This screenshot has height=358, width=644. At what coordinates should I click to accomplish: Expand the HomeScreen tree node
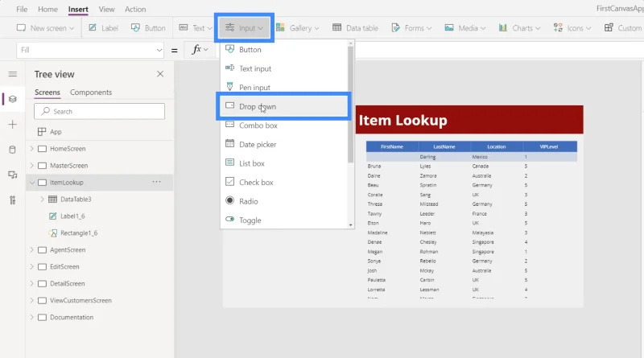[x=32, y=149]
